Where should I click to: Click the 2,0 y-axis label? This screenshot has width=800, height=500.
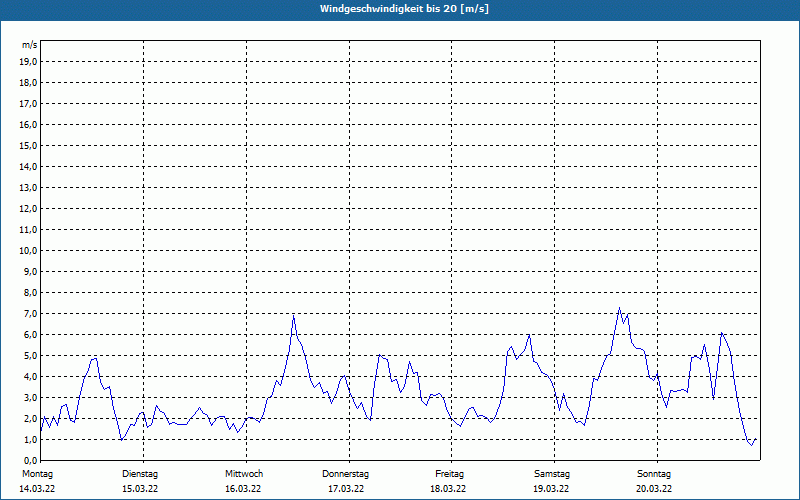click(30, 418)
